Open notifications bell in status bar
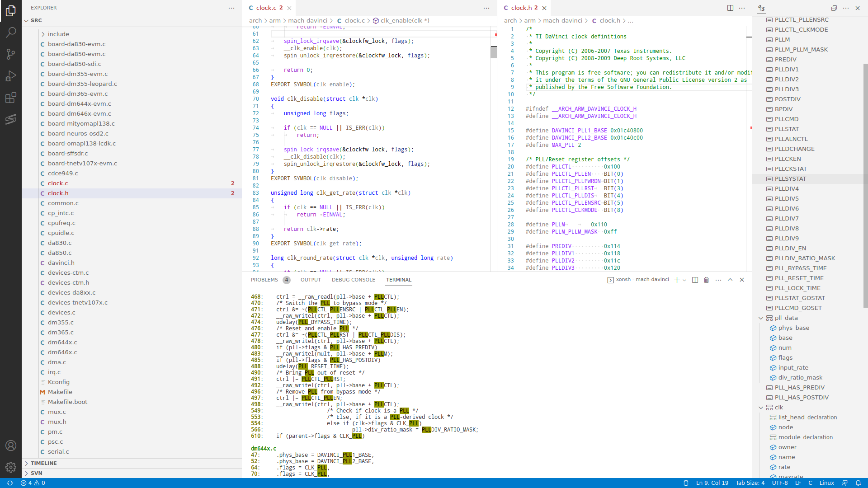The height and width of the screenshot is (488, 868). coord(858,483)
